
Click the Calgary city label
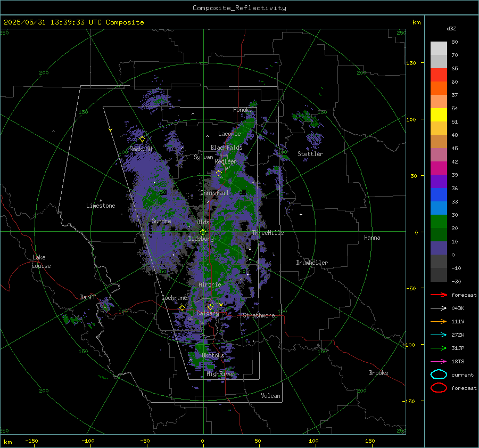tap(208, 313)
